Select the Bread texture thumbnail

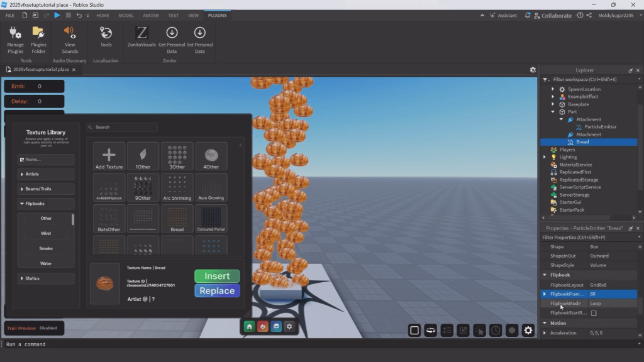tap(177, 219)
